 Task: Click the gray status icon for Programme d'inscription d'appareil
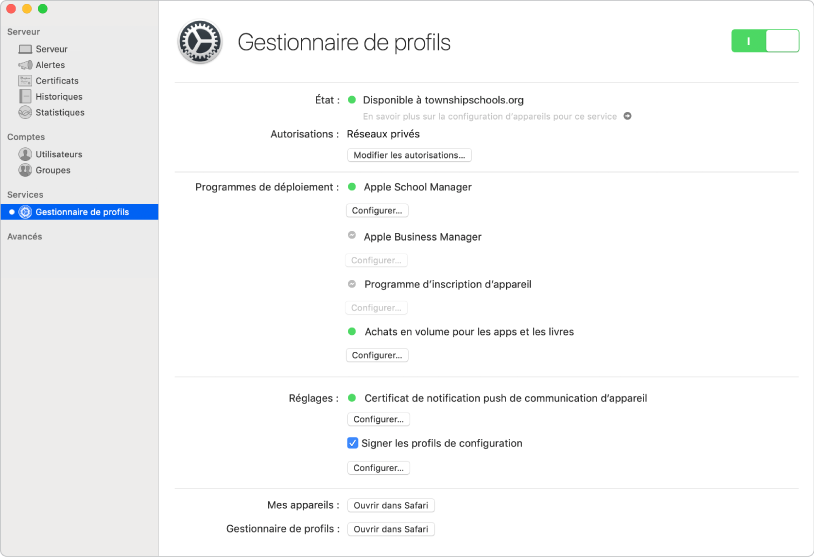351,284
